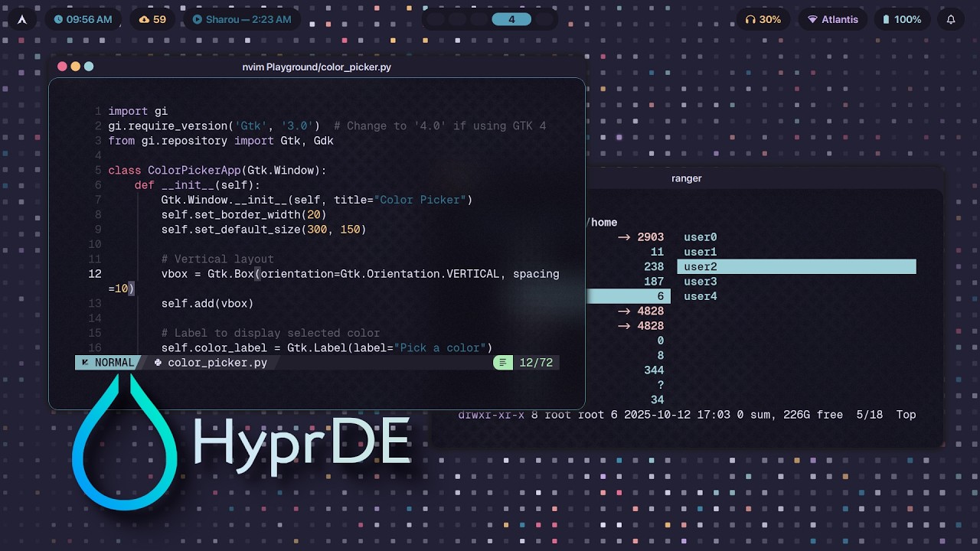980x551 pixels.
Task: Click the battery indicator showing 100%
Action: [901, 19]
